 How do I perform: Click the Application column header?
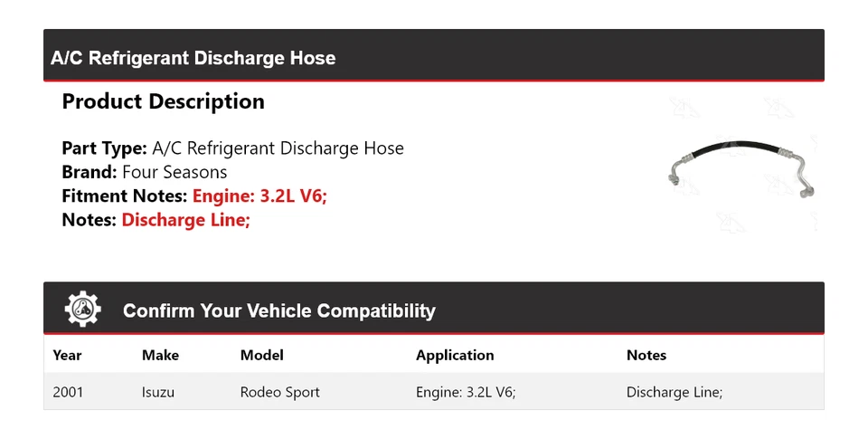455,355
